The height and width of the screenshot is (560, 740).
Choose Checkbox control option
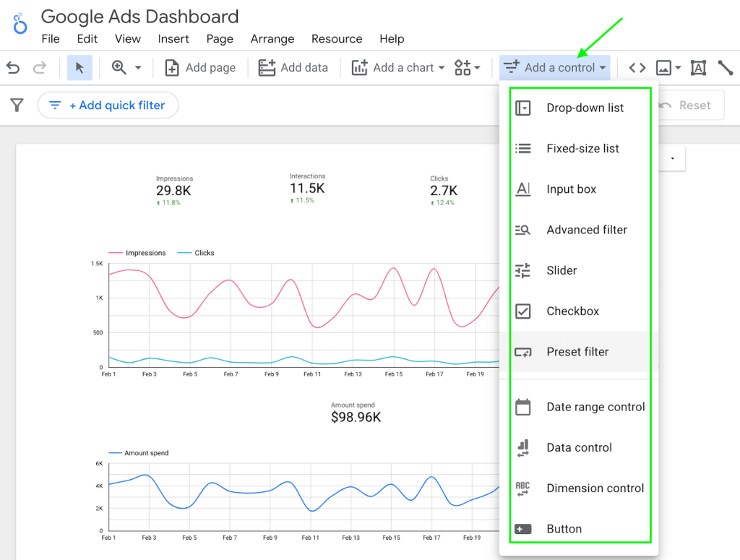(x=580, y=311)
